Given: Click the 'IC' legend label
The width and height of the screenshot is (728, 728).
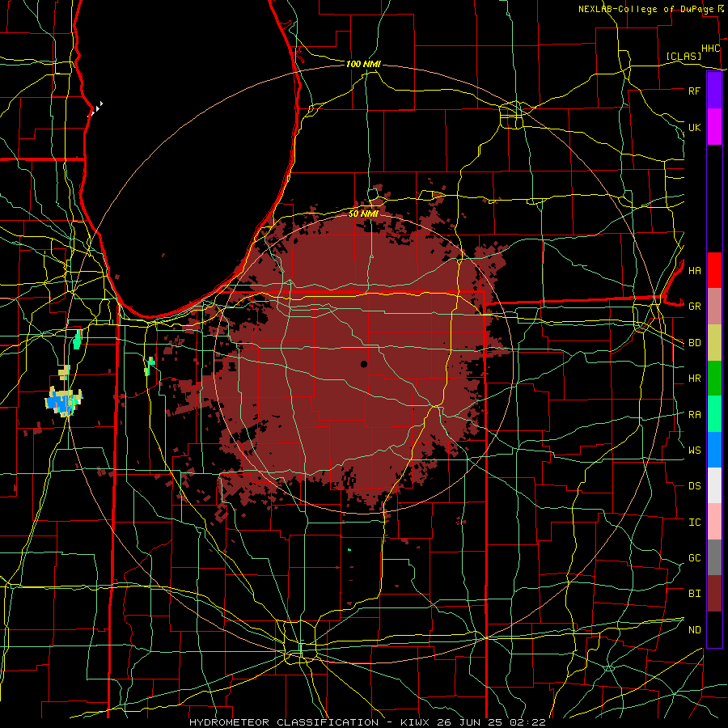Looking at the screenshot, I should point(694,523).
